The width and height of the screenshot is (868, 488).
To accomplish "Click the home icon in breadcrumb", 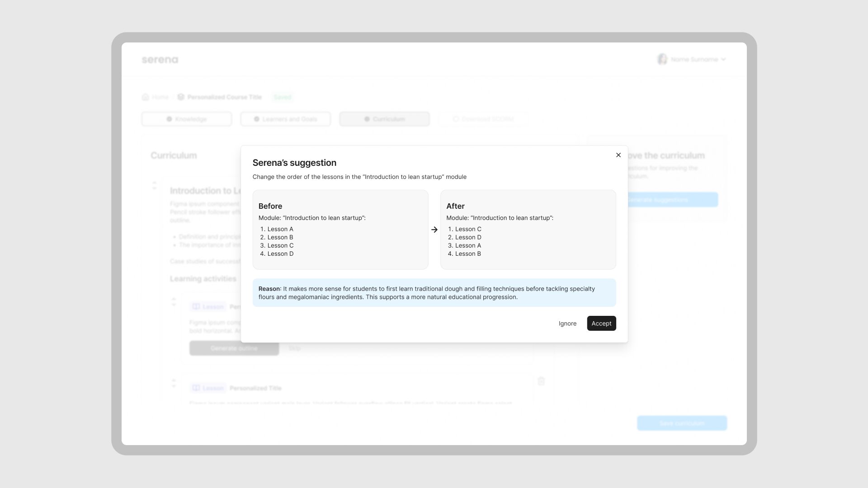I will click(146, 97).
